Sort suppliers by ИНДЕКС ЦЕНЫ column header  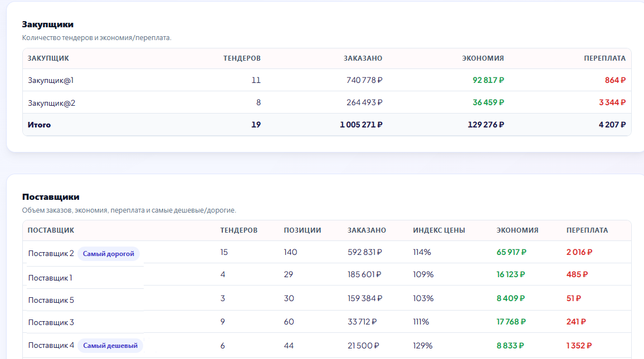click(438, 230)
